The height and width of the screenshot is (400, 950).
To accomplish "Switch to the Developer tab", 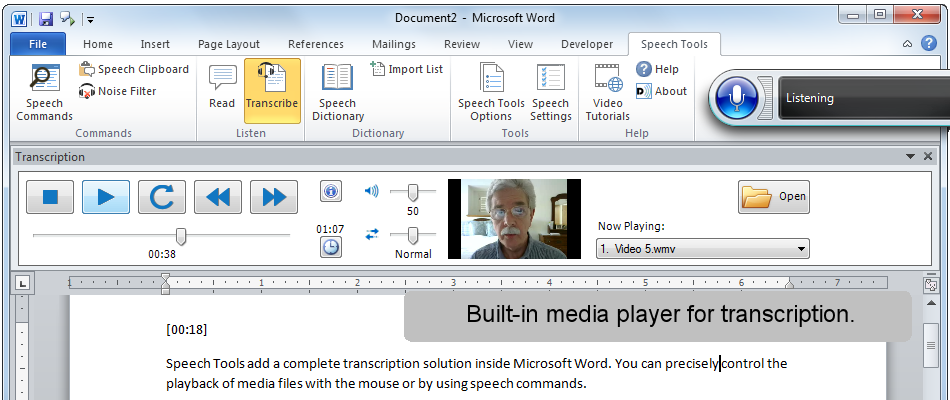I will pos(586,44).
